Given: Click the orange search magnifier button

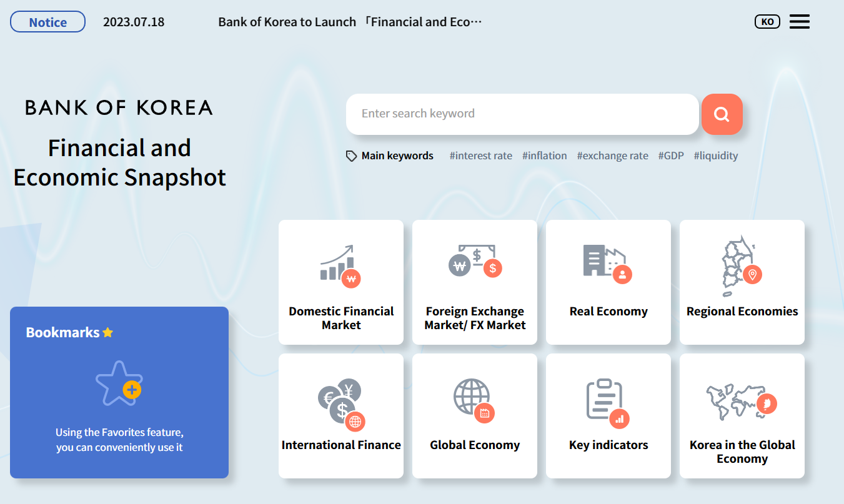Looking at the screenshot, I should pyautogui.click(x=722, y=114).
